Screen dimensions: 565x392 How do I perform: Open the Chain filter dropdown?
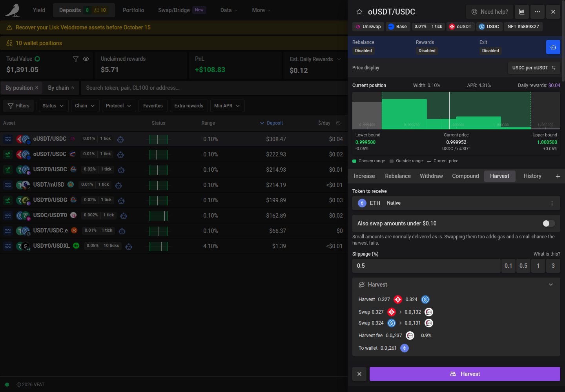[x=85, y=106]
